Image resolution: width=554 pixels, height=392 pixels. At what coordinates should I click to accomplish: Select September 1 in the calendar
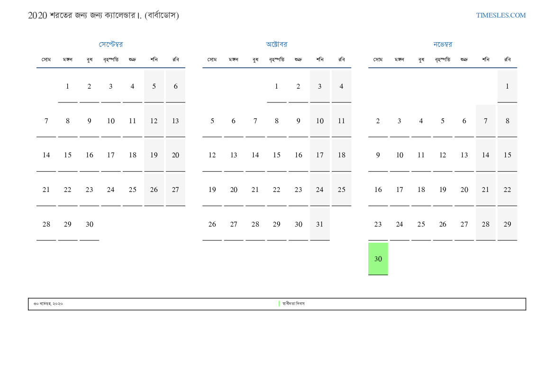coord(67,86)
